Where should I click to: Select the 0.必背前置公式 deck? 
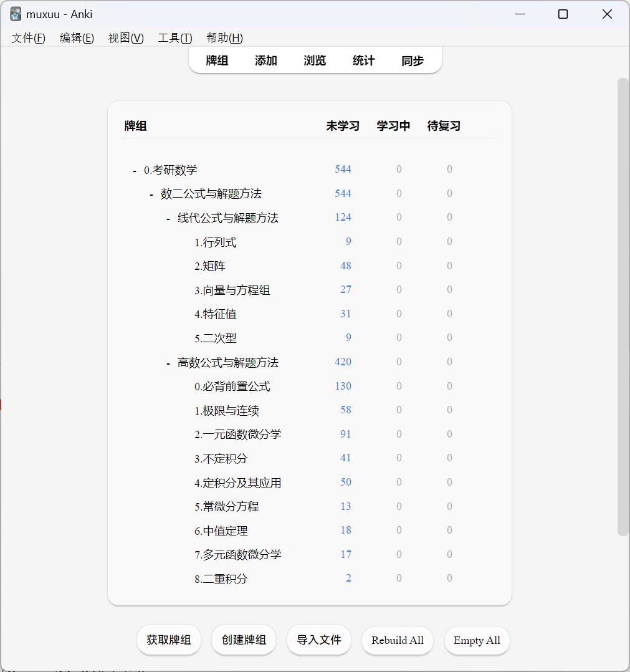click(x=232, y=386)
